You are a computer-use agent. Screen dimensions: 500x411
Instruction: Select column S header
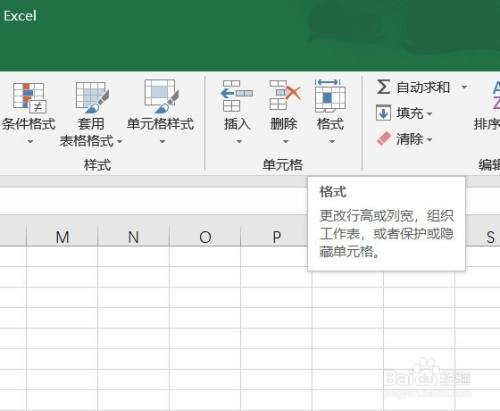coord(483,236)
